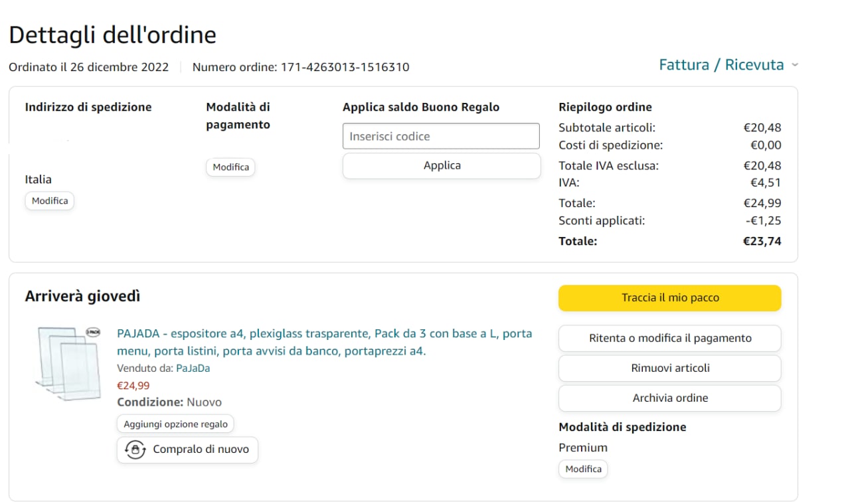Viewport: 850px width, 504px height.
Task: Click the order number 171-4263013-1516310 text
Action: 345,67
